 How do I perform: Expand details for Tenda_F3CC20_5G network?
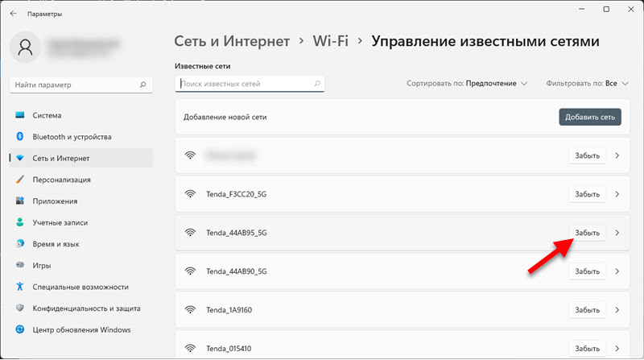click(617, 194)
